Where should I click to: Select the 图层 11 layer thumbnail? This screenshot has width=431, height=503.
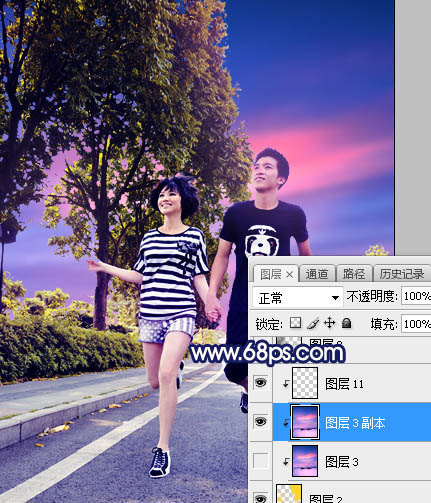click(305, 383)
